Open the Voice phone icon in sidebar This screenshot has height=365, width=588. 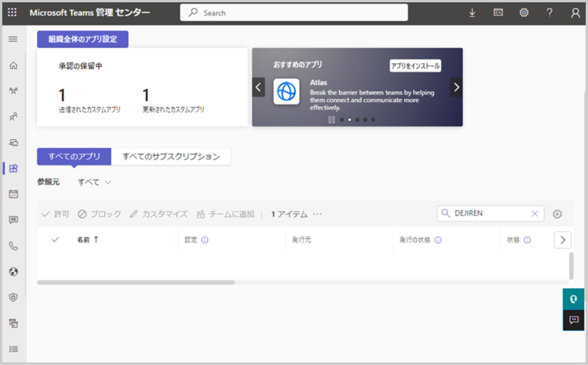(x=14, y=246)
